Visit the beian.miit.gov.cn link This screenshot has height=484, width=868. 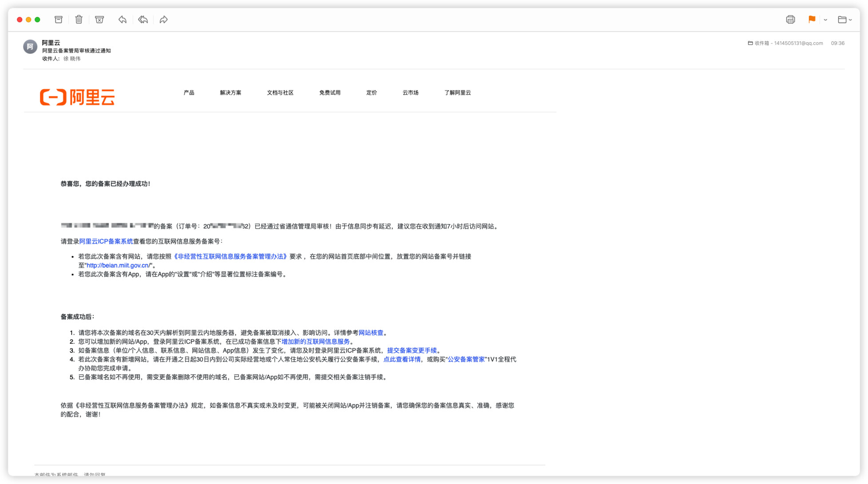[118, 265]
